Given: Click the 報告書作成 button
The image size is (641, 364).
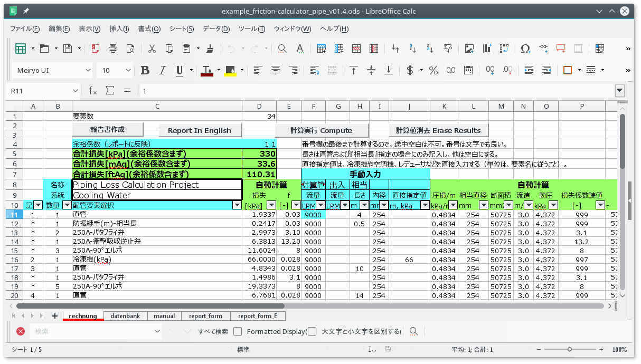Looking at the screenshot, I should (x=107, y=130).
